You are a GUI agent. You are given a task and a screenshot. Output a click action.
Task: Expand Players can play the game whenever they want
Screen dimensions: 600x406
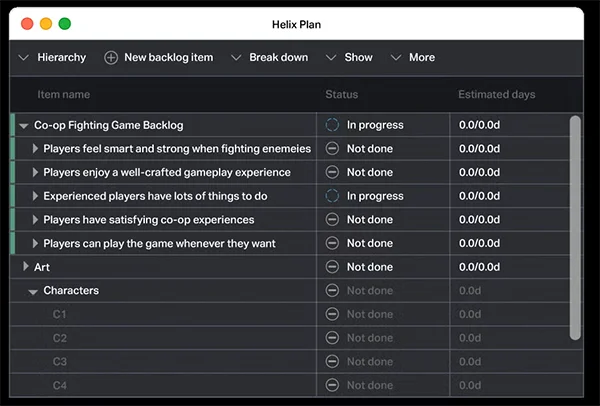[35, 243]
